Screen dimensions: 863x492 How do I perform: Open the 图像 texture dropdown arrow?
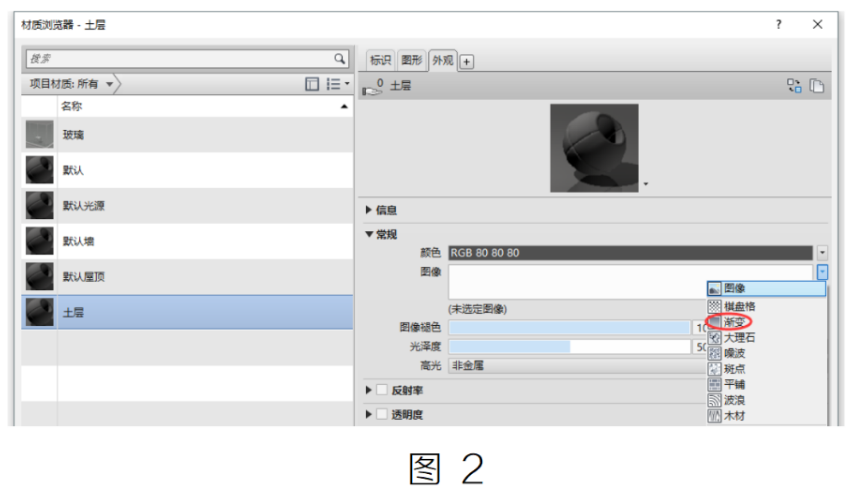(x=822, y=272)
